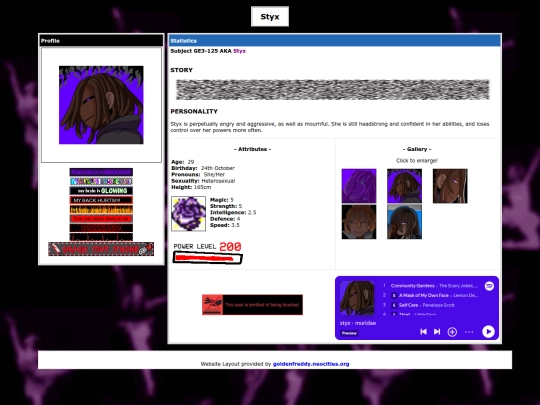
Task: Select track A Mask of My Own Face
Action: (424, 295)
